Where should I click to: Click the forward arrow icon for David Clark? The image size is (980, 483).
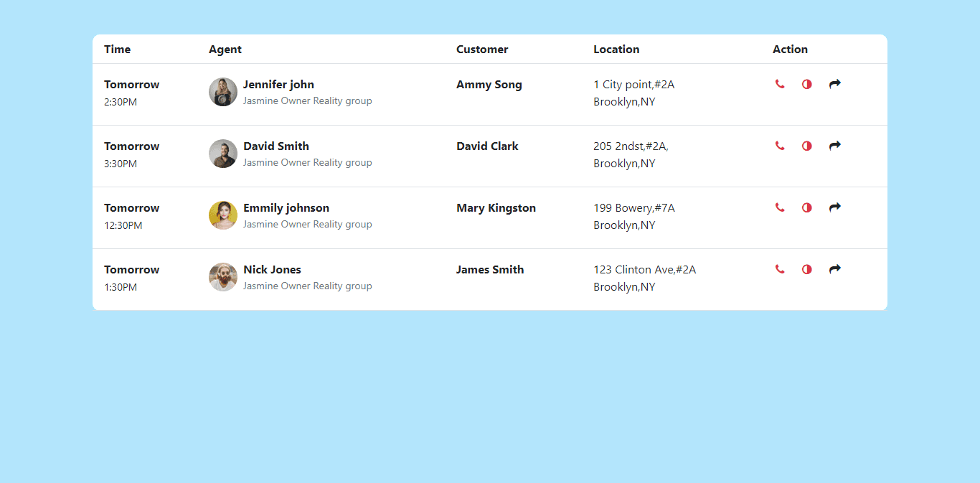[x=834, y=146]
